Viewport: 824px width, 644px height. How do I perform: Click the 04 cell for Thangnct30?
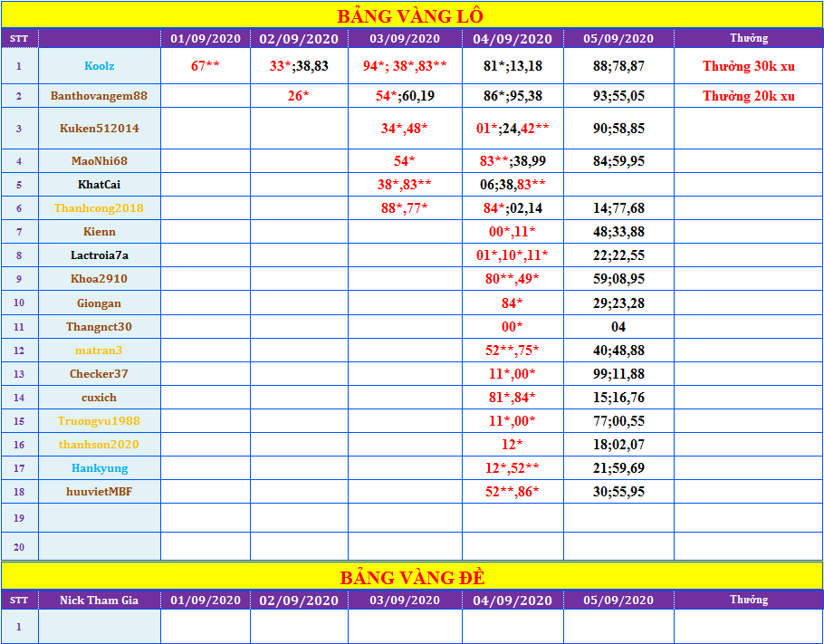pyautogui.click(x=618, y=326)
